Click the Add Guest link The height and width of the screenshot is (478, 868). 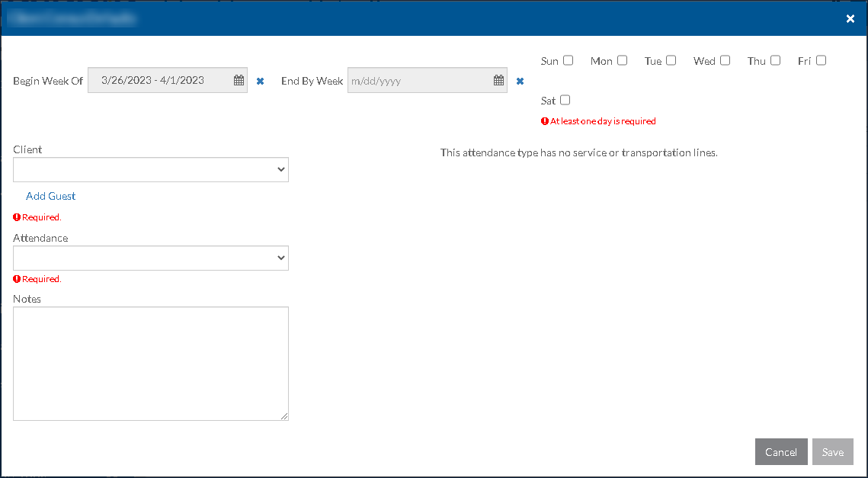[51, 196]
